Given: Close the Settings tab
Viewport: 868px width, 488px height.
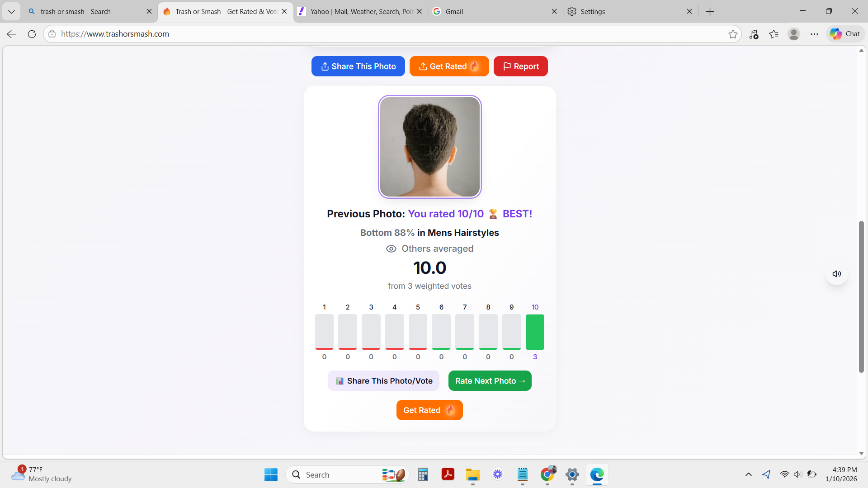Looking at the screenshot, I should pos(689,12).
